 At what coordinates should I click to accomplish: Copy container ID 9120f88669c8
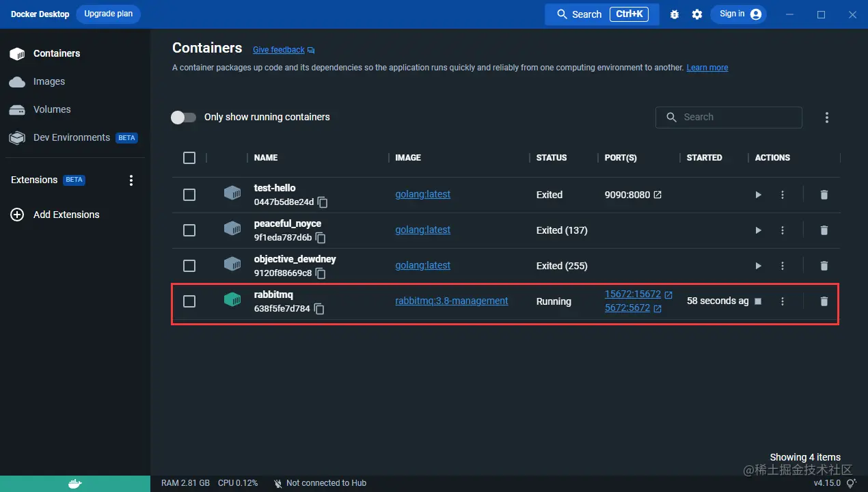coord(320,273)
